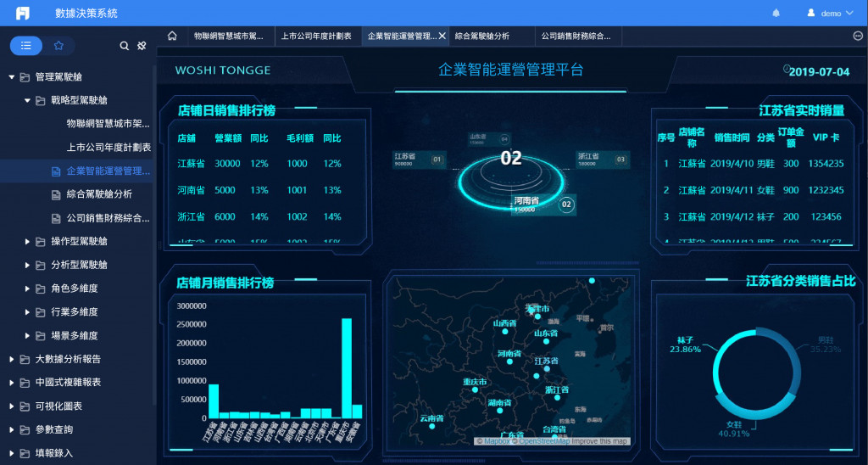Go to the home tab icon
868x465 pixels.
click(x=172, y=36)
